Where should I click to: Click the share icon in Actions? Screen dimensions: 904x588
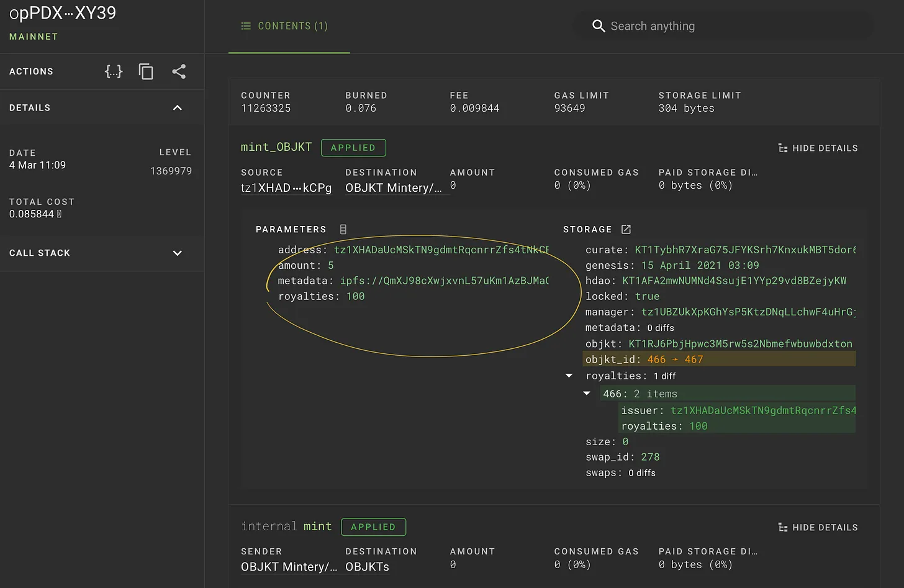pos(179,71)
